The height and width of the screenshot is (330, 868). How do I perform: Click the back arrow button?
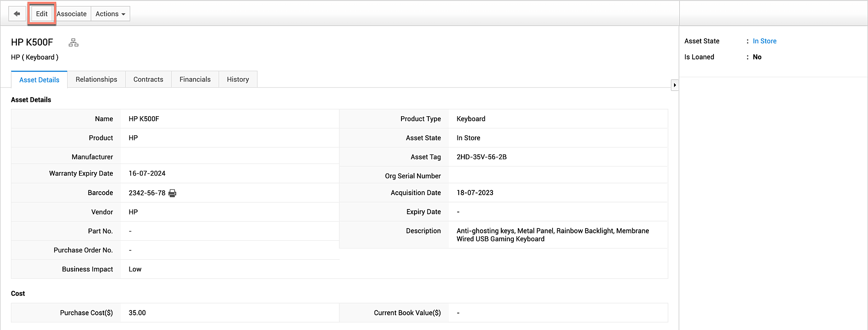pyautogui.click(x=17, y=14)
